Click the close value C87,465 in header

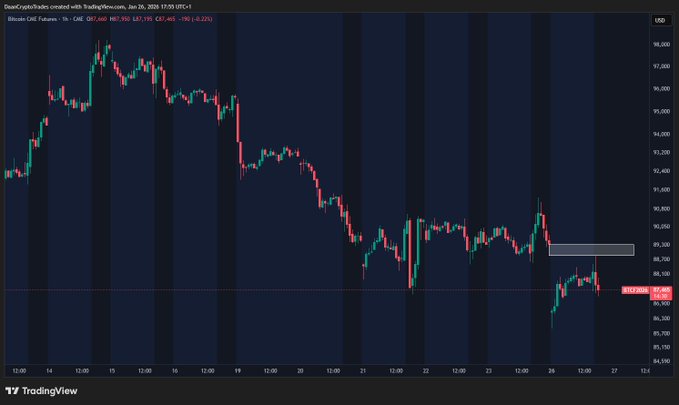point(165,19)
